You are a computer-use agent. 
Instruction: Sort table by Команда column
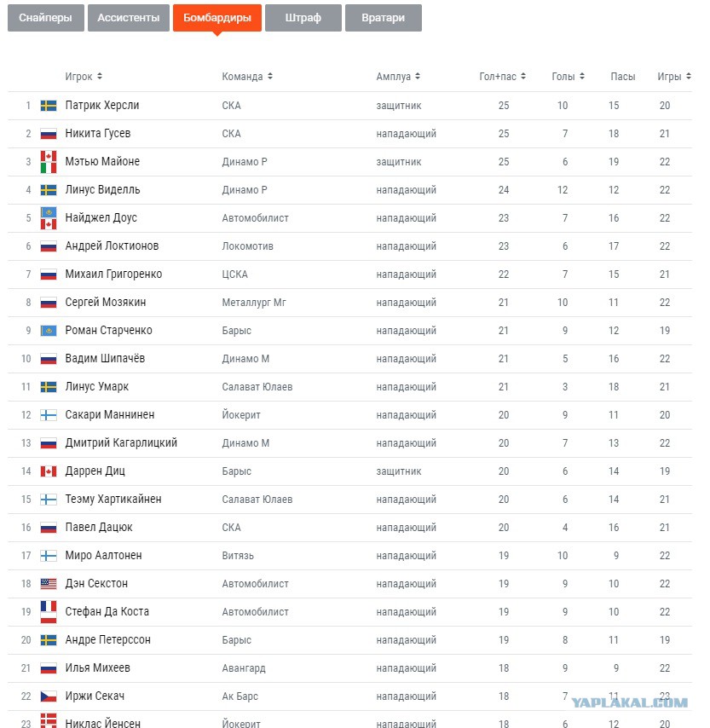pyautogui.click(x=247, y=77)
